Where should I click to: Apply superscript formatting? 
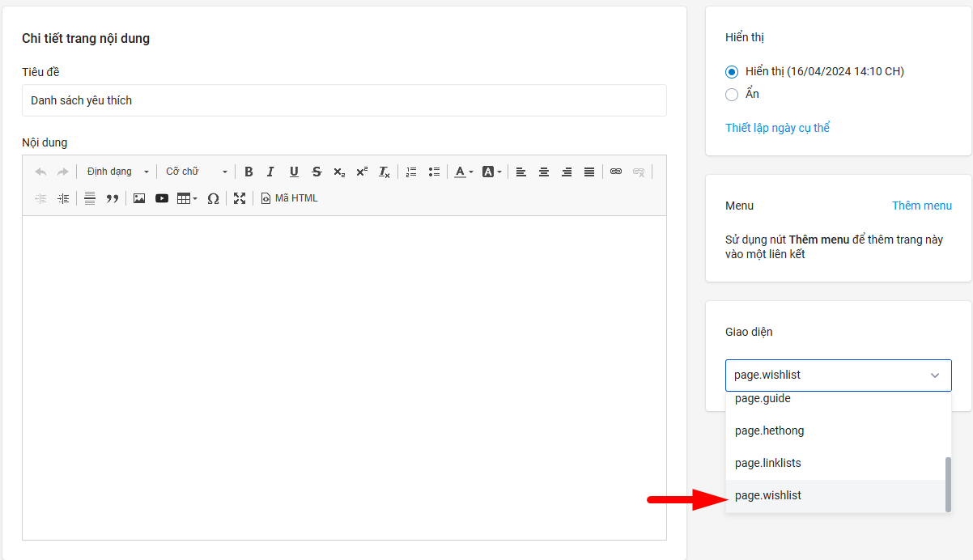tap(362, 172)
